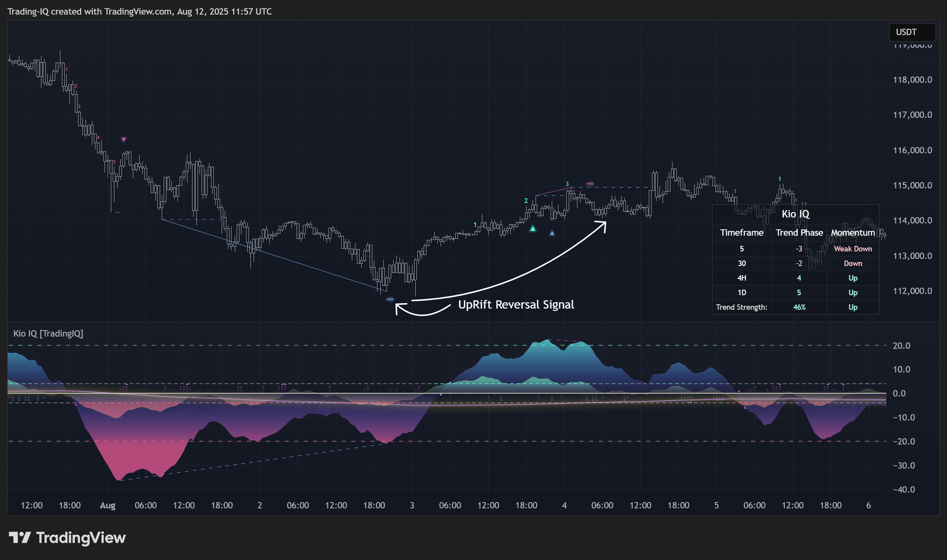The width and height of the screenshot is (947, 560).
Task: Click the 115,000.0 price axis label
Action: [912, 186]
